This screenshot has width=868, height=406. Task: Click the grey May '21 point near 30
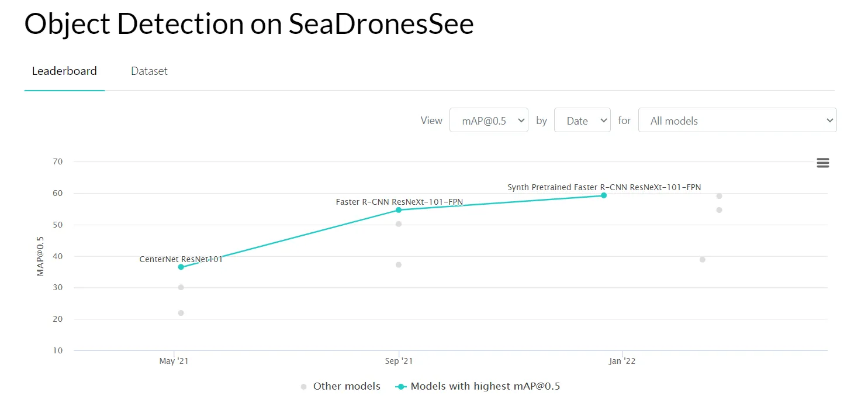pos(181,287)
